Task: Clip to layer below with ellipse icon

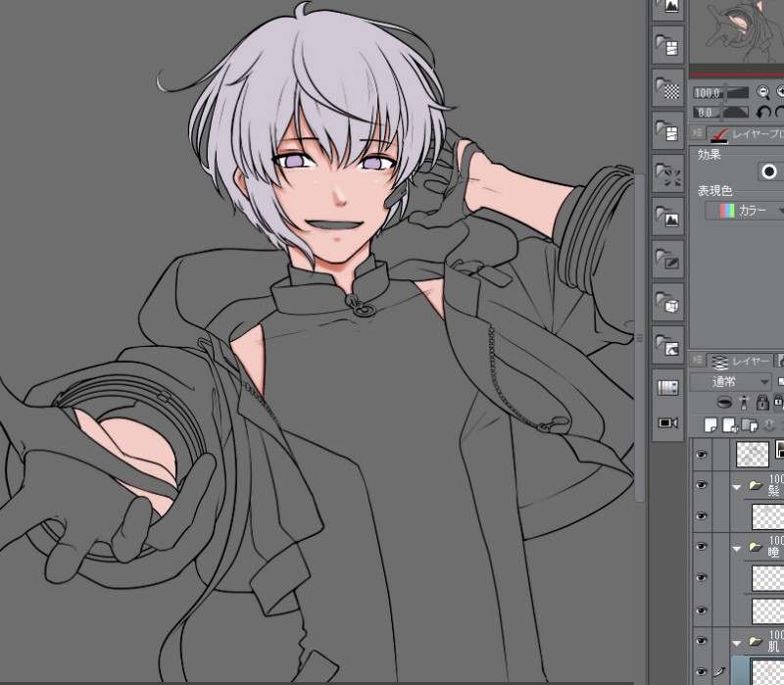Action: [724, 402]
